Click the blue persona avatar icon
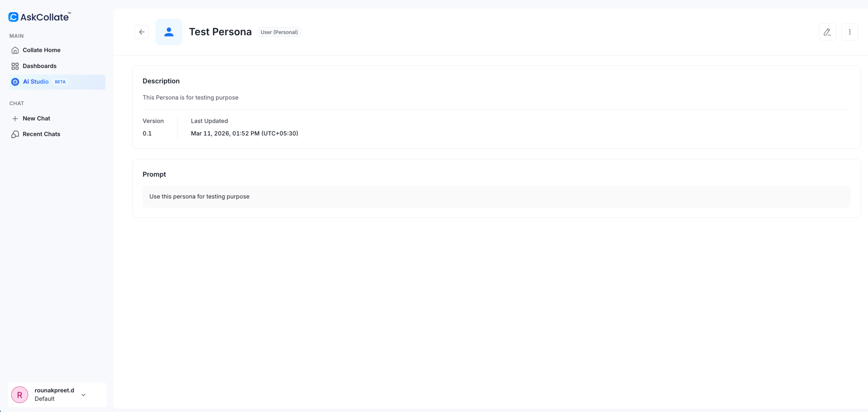This screenshot has width=868, height=412. (x=168, y=32)
